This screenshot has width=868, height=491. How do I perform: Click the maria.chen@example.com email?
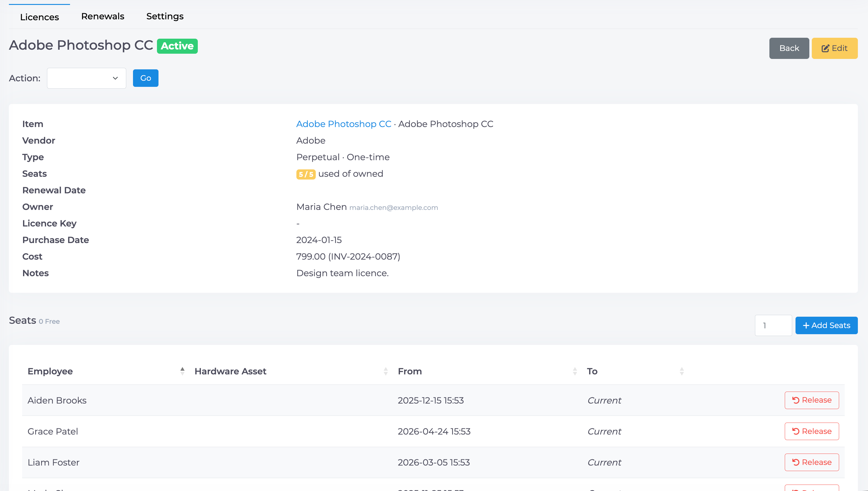[393, 208]
